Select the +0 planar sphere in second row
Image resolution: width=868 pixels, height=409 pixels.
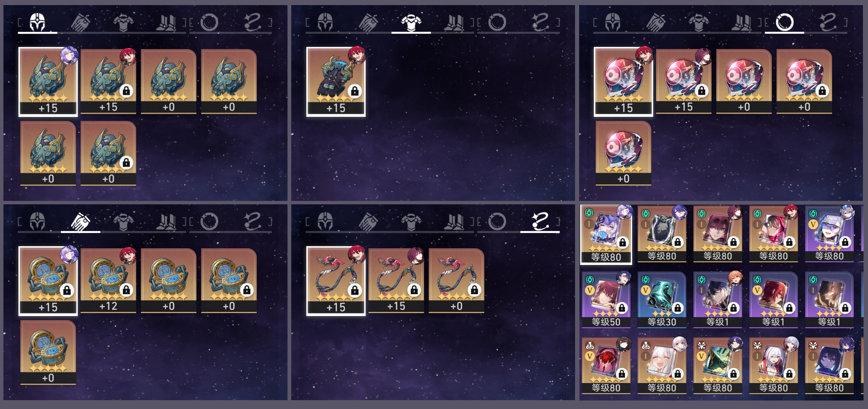pyautogui.click(x=623, y=153)
